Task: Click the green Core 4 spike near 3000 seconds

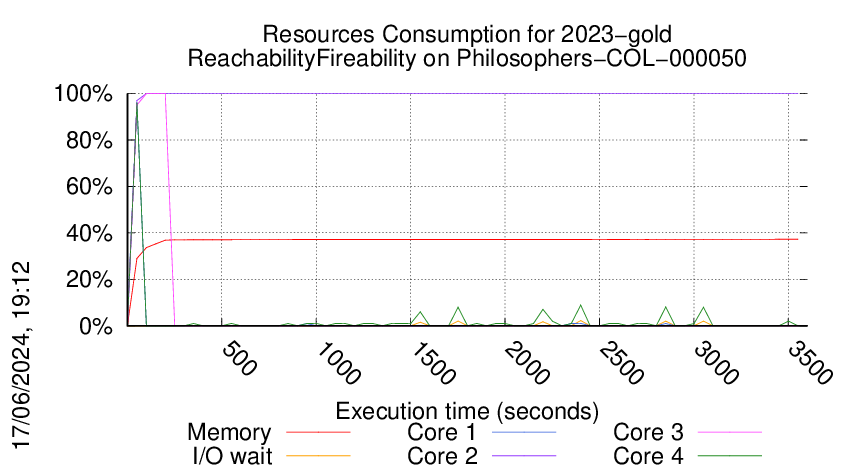Action: [x=703, y=316]
